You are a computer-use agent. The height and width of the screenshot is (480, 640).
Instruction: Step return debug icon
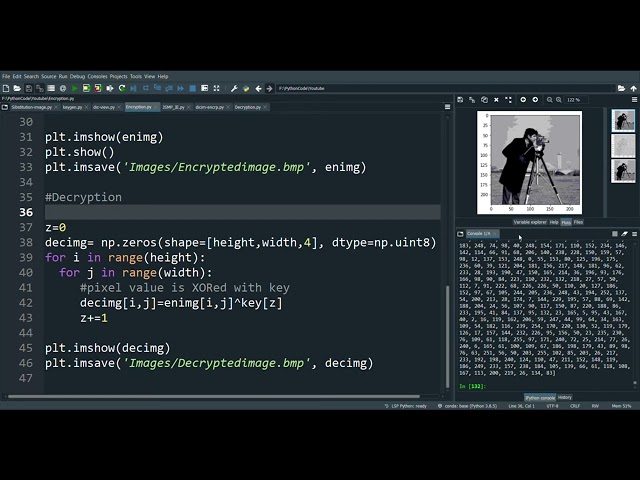click(169, 88)
